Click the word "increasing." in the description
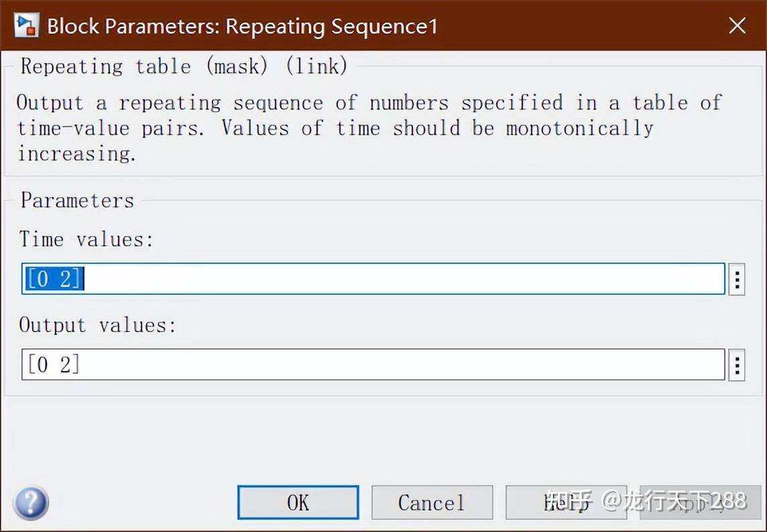This screenshot has height=532, width=767. tap(76, 153)
